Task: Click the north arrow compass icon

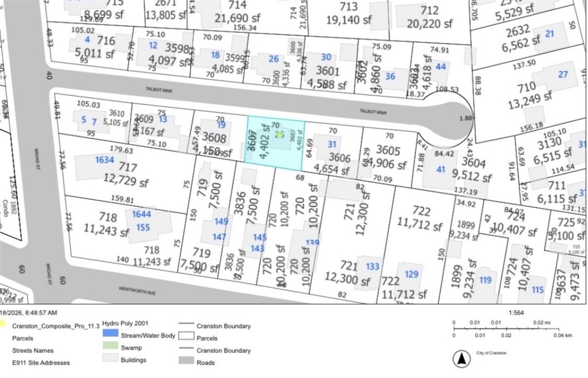Action: pos(461,359)
